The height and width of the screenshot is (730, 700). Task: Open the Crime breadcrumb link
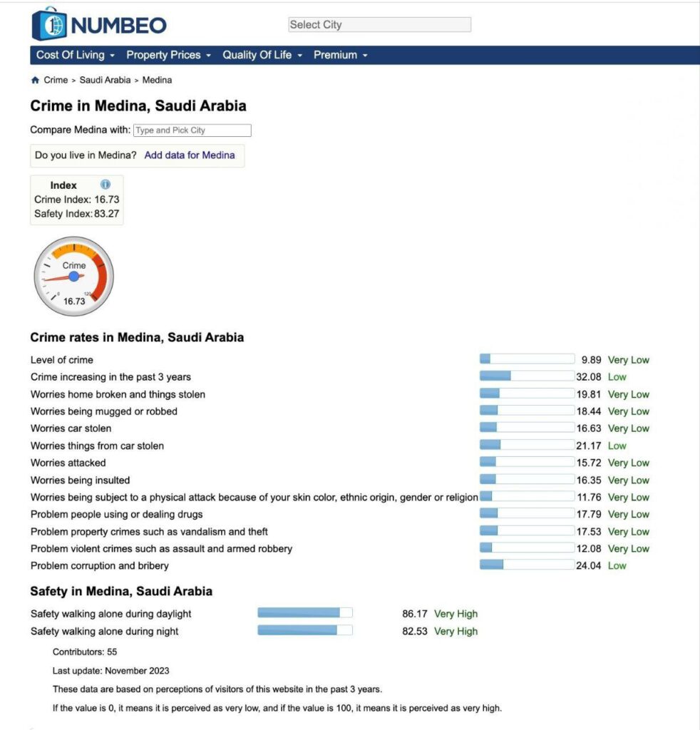click(56, 80)
